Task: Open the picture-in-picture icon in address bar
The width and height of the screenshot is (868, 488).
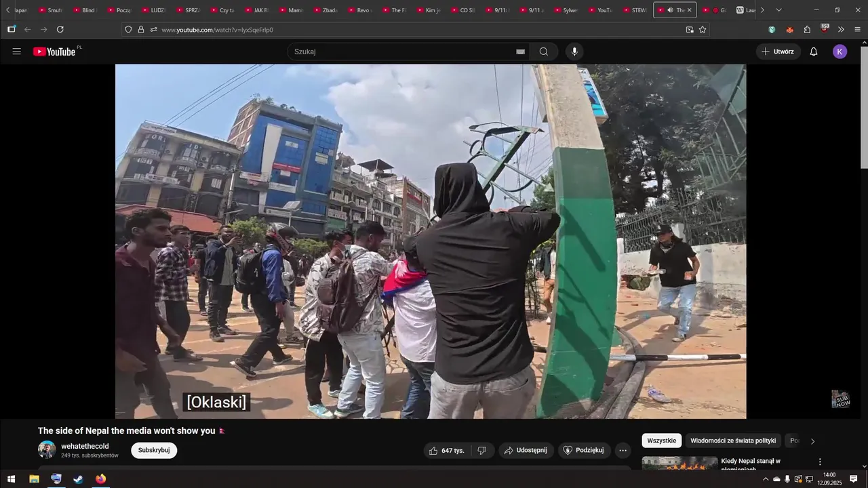Action: click(x=690, y=29)
